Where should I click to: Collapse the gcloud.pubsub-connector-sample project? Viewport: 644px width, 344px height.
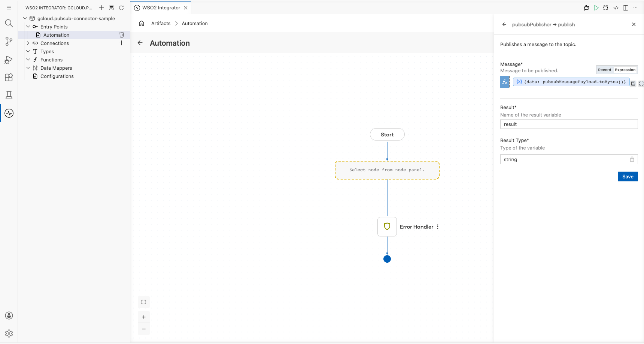(x=25, y=18)
